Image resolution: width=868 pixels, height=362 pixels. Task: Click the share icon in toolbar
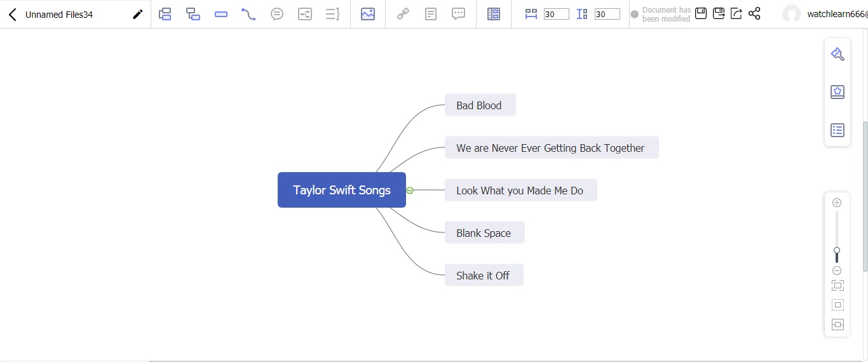754,13
